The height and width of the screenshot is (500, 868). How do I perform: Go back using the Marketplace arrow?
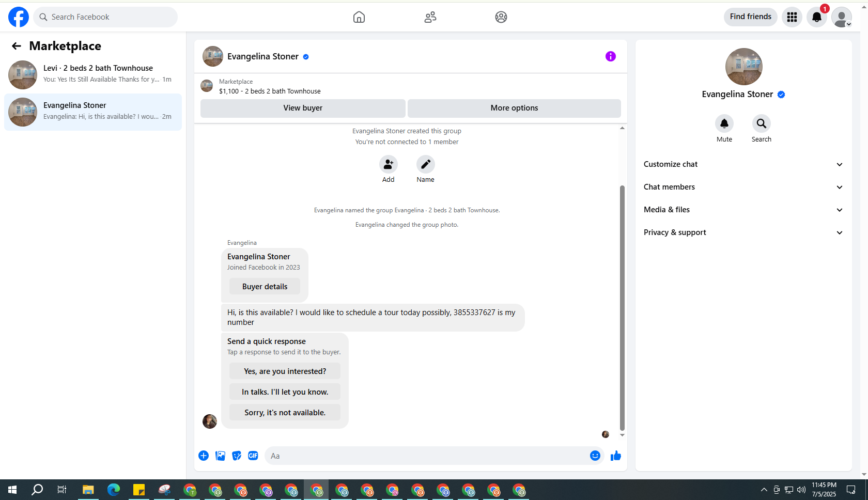pyautogui.click(x=17, y=46)
